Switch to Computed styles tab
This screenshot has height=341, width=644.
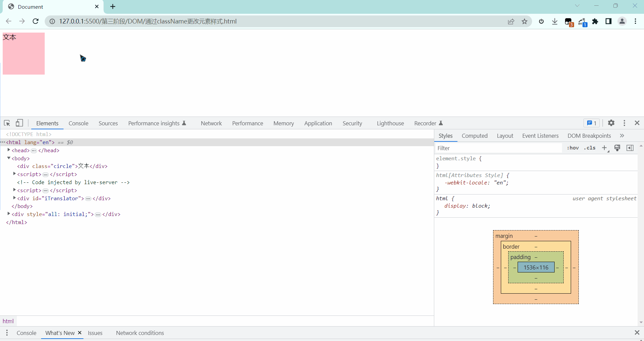474,136
